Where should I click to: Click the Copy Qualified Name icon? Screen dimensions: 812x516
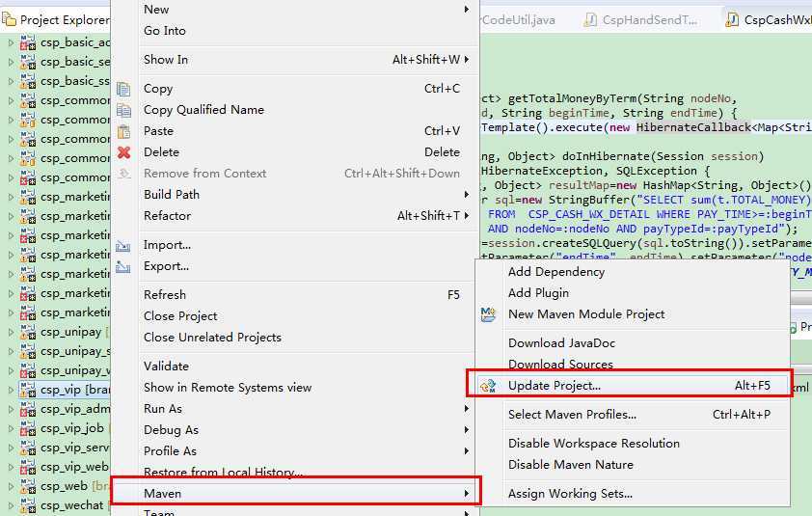[x=123, y=110]
